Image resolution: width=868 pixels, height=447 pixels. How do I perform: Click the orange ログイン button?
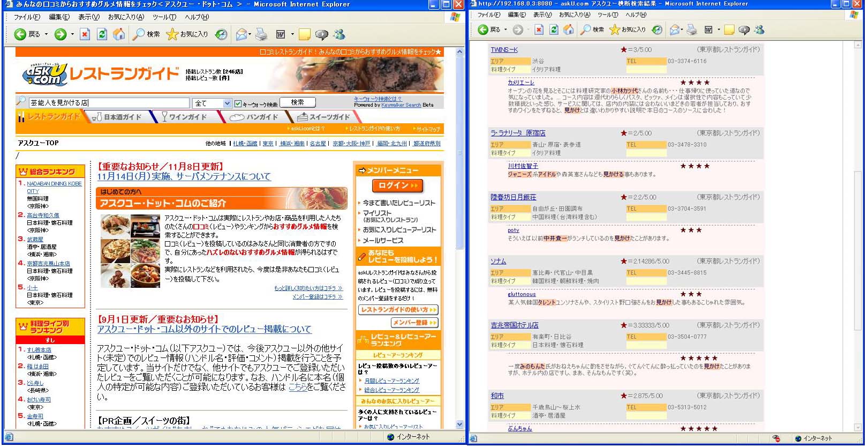(x=397, y=185)
